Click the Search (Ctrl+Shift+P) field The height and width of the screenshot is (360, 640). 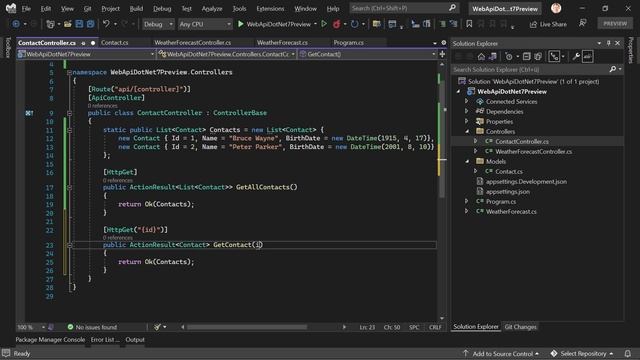click(404, 8)
